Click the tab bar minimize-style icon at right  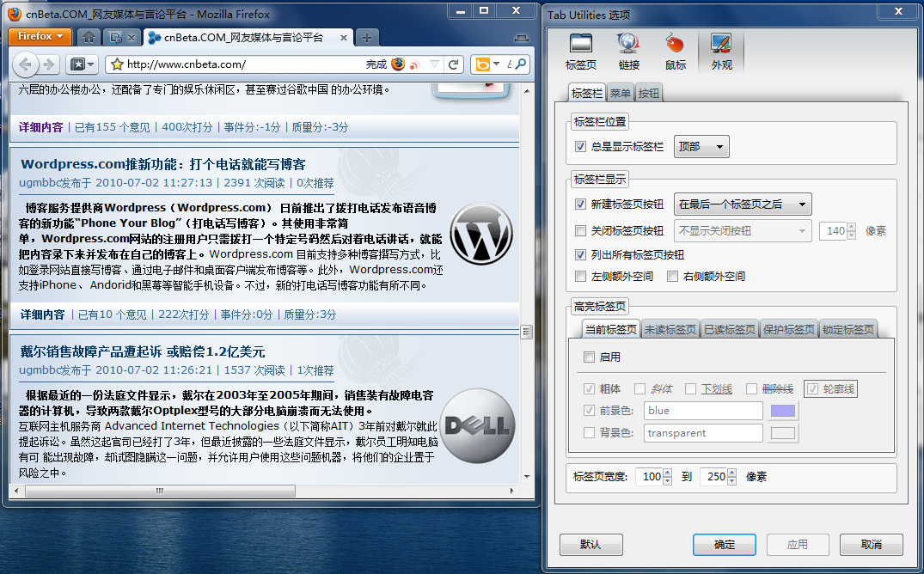[522, 39]
